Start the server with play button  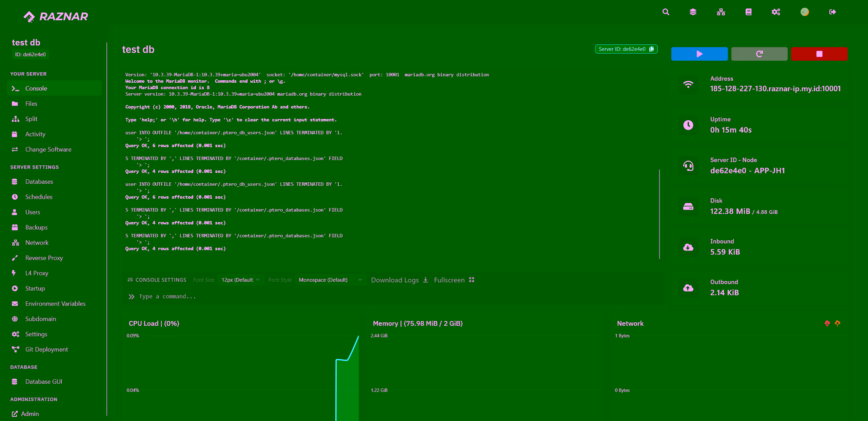click(x=699, y=54)
